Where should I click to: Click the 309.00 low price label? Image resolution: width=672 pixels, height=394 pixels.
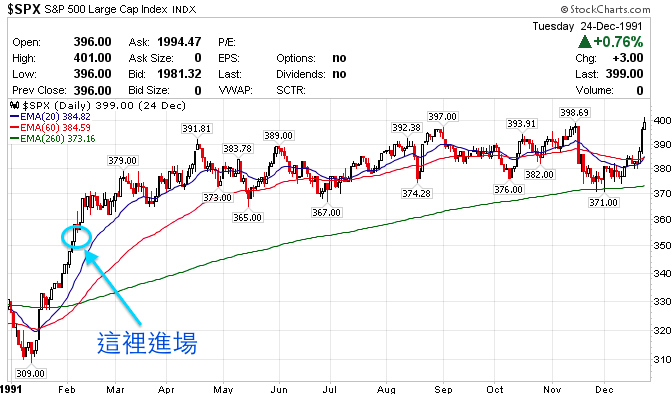click(30, 373)
